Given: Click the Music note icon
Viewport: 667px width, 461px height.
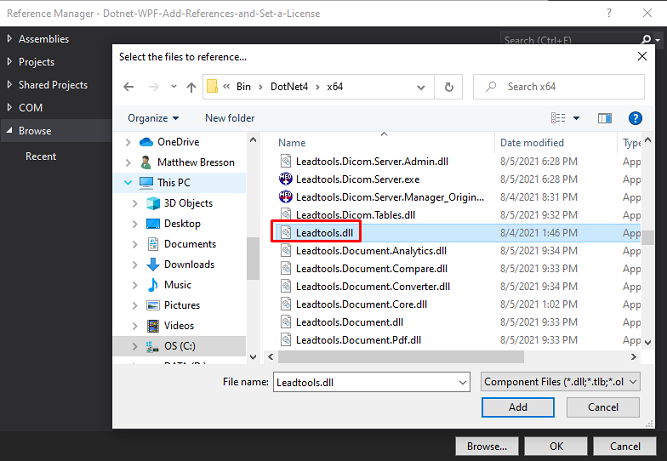Looking at the screenshot, I should pos(153,285).
